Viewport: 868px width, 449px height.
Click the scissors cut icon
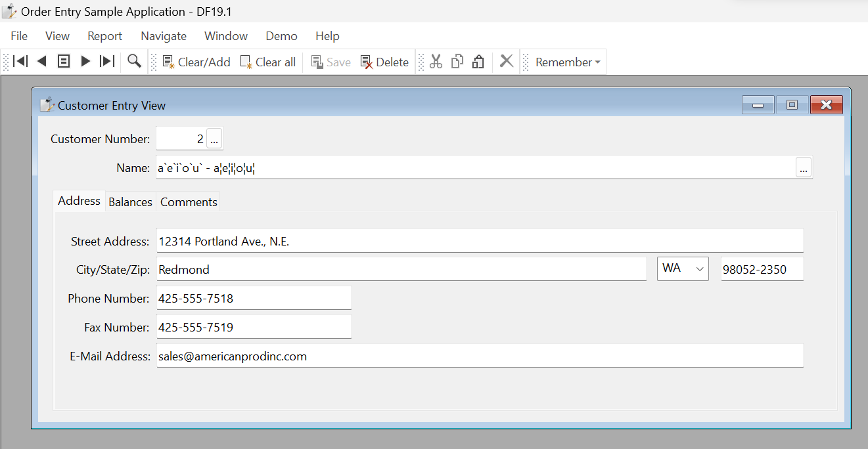coord(436,62)
